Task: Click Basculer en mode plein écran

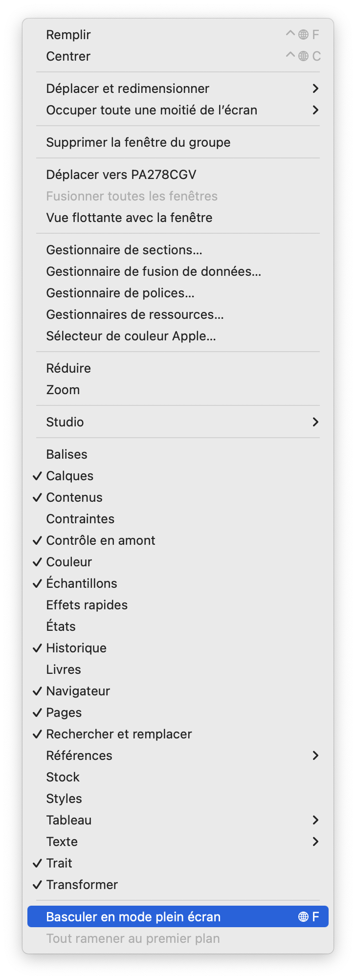Action: click(x=133, y=917)
